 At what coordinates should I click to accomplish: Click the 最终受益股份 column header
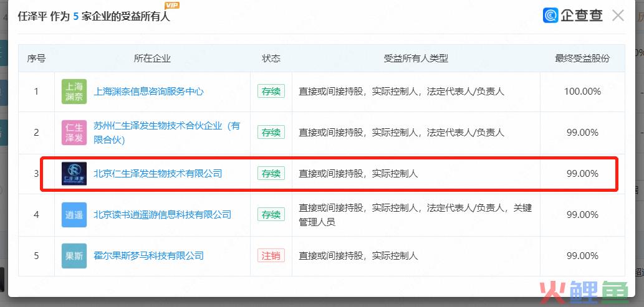coord(582,59)
